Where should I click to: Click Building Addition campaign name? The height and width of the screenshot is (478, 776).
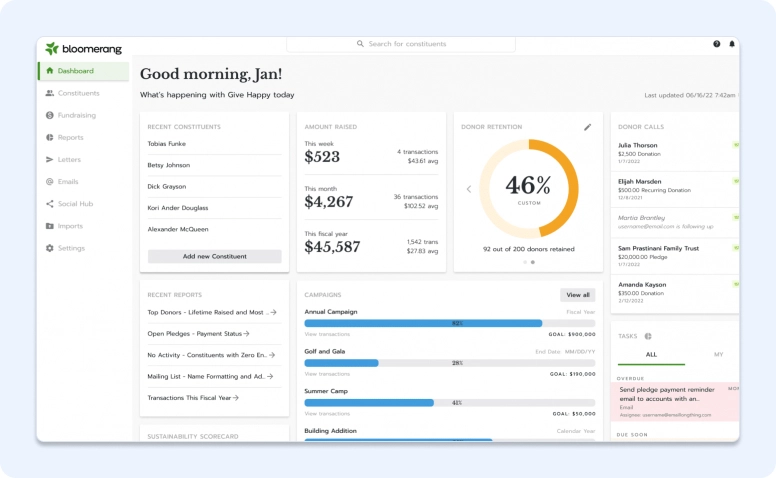click(x=331, y=431)
